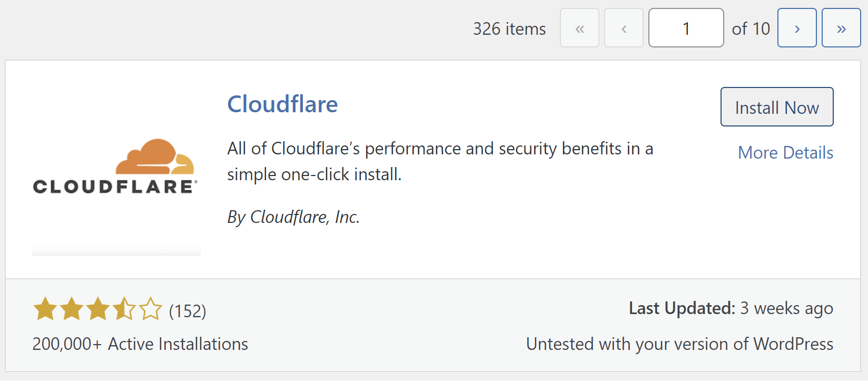Select the single-left-arrow previous page icon

(624, 28)
